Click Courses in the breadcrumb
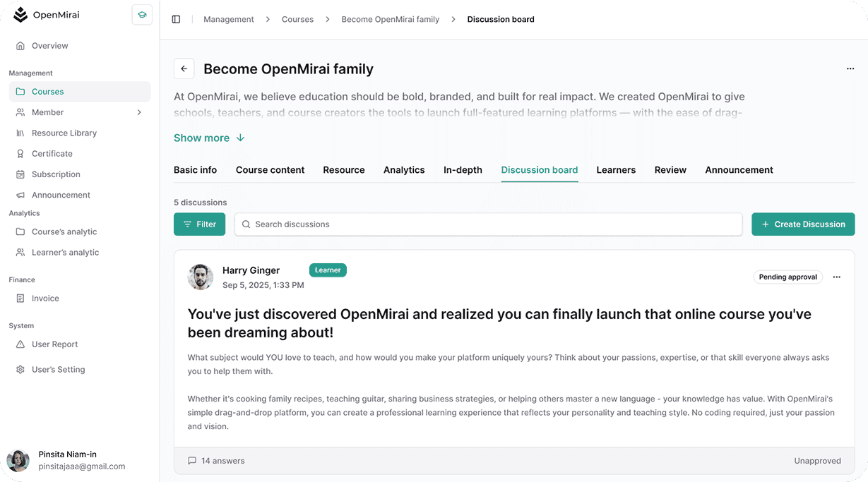Screen dimensions: 868x482 click(x=297, y=19)
